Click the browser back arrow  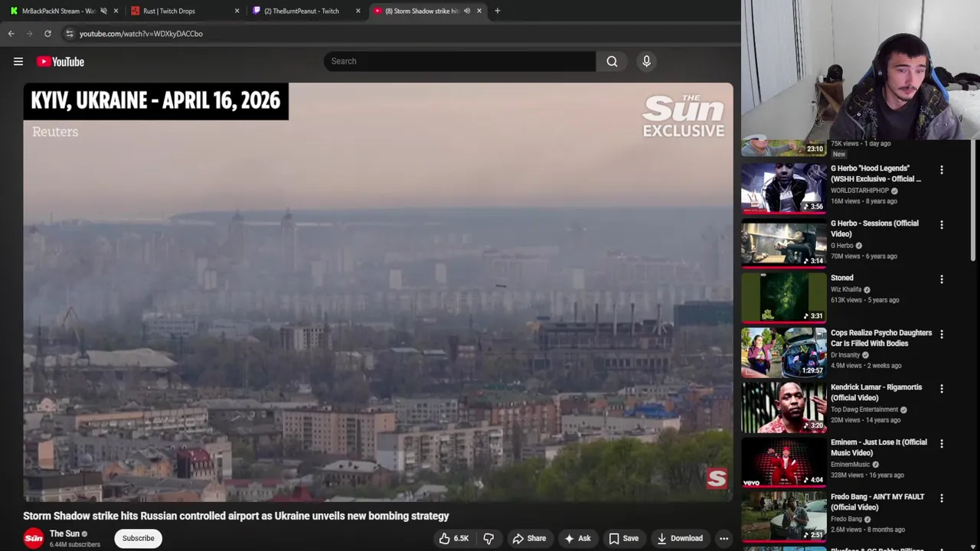11,34
